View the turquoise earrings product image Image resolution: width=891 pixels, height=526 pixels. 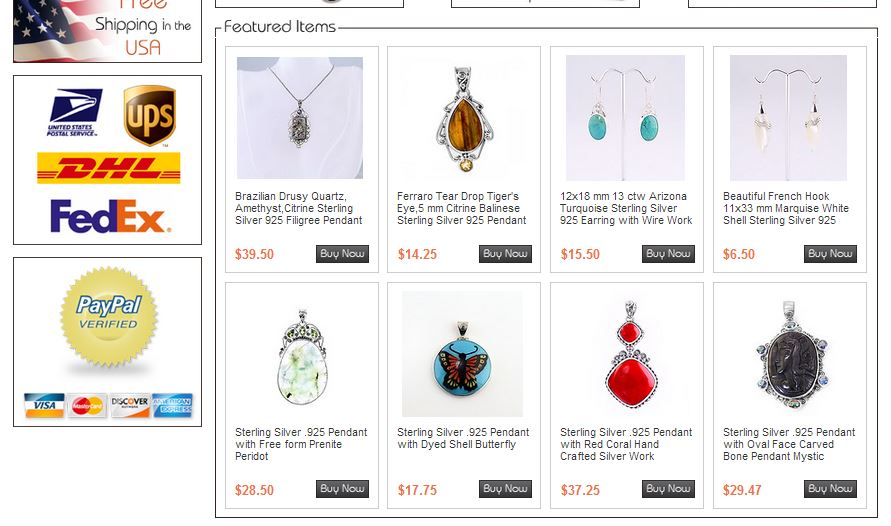[x=625, y=118]
